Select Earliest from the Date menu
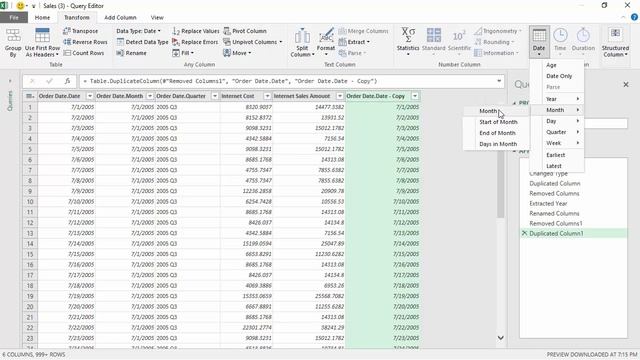Viewport: 640px width, 360px height. pyautogui.click(x=557, y=155)
